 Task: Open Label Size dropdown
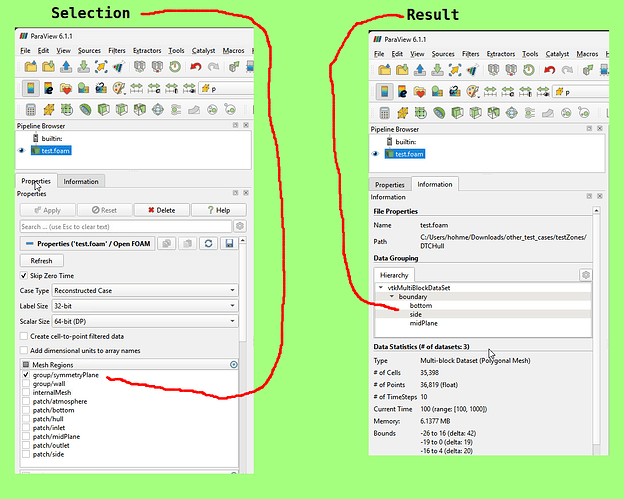tap(145, 306)
